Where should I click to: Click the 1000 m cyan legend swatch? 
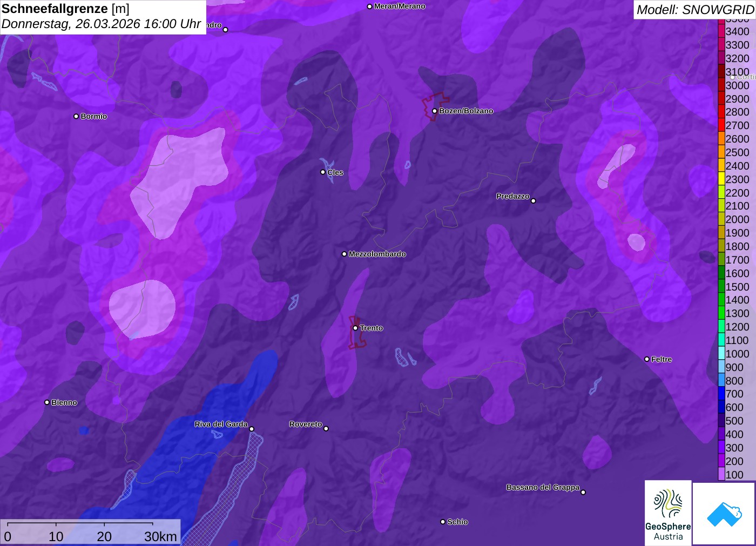721,354
